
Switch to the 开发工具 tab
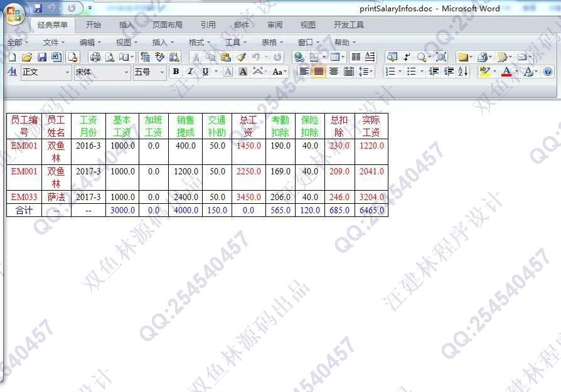click(x=349, y=24)
